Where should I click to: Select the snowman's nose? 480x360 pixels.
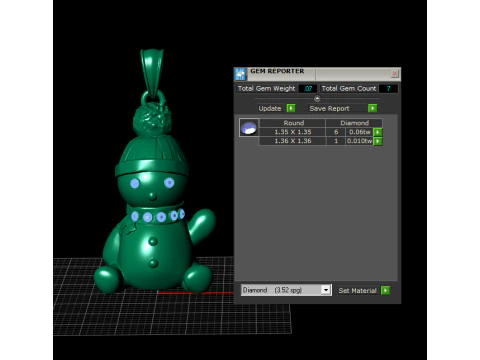152,196
